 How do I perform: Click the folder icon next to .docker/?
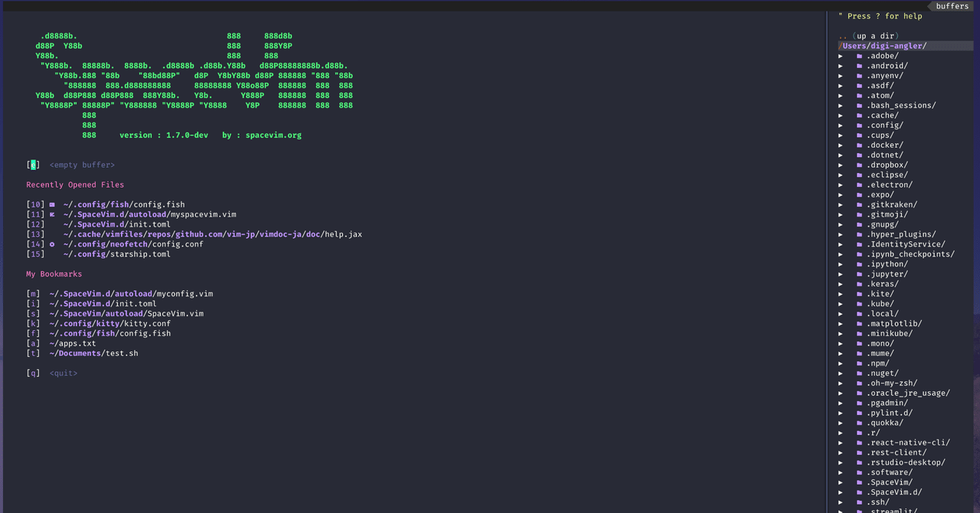pyautogui.click(x=859, y=145)
